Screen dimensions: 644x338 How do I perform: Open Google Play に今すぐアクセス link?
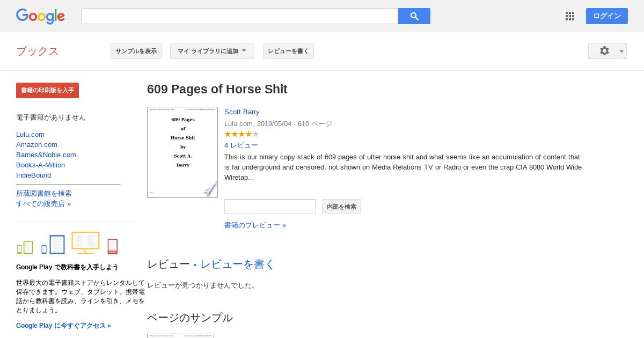tap(63, 326)
